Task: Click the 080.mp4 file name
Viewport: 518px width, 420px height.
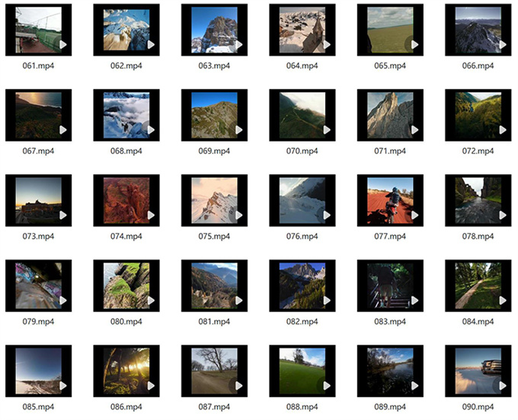Action: 126,322
